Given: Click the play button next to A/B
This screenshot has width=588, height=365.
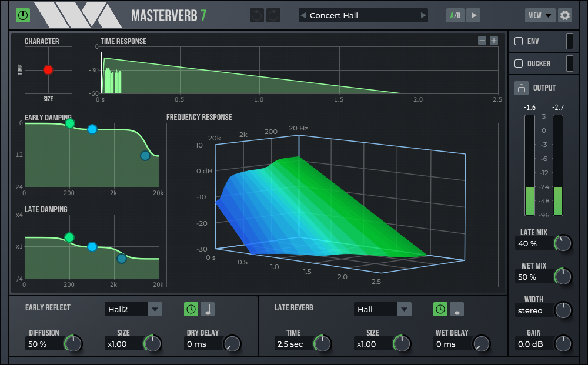Looking at the screenshot, I should (473, 15).
